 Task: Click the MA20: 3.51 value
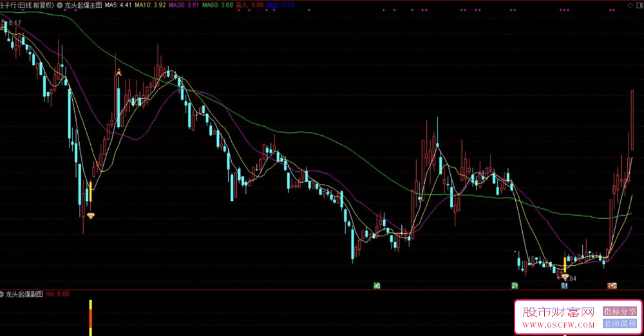click(x=184, y=5)
